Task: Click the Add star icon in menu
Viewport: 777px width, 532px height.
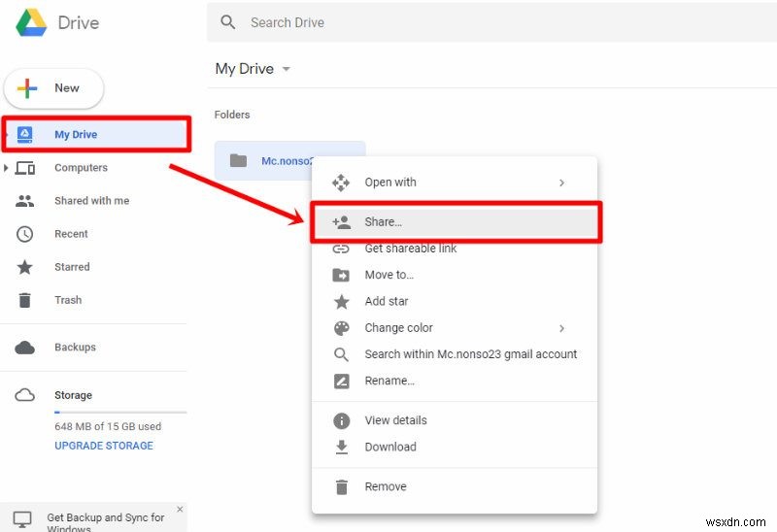Action: coord(342,302)
